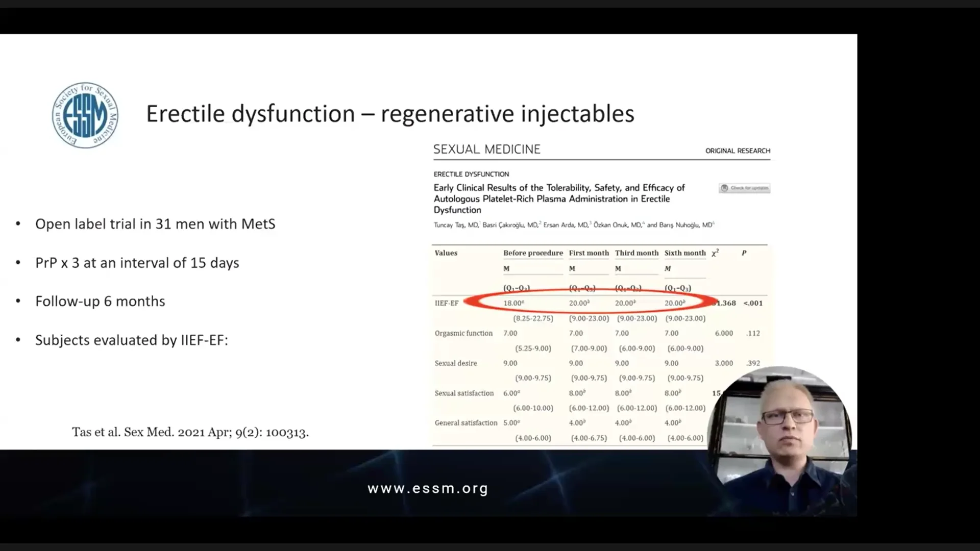Click the 'IIEF-EF' row label
The height and width of the screenshot is (551, 980).
(447, 303)
